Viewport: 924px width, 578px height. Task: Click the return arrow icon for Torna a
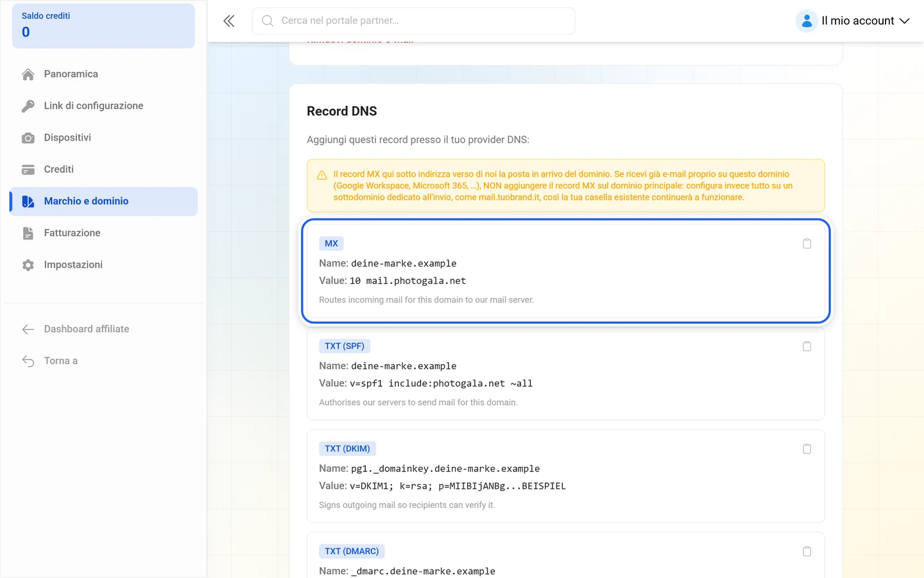click(x=28, y=361)
